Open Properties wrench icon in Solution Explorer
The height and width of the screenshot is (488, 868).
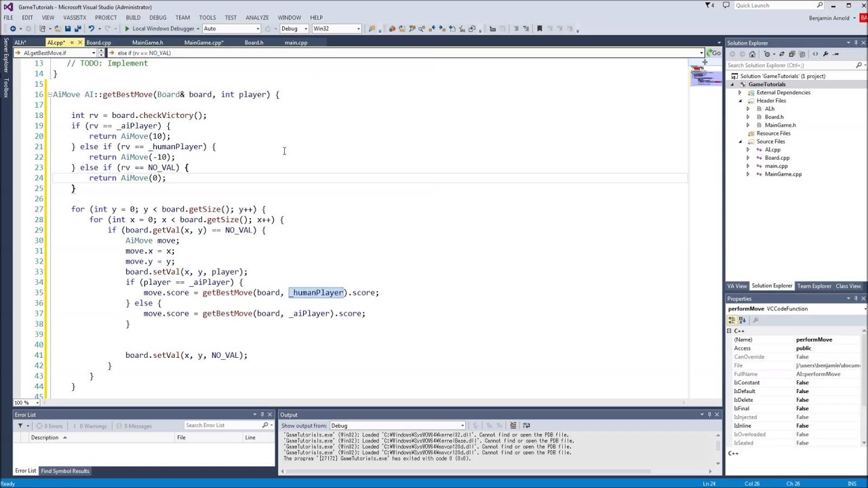[x=825, y=54]
